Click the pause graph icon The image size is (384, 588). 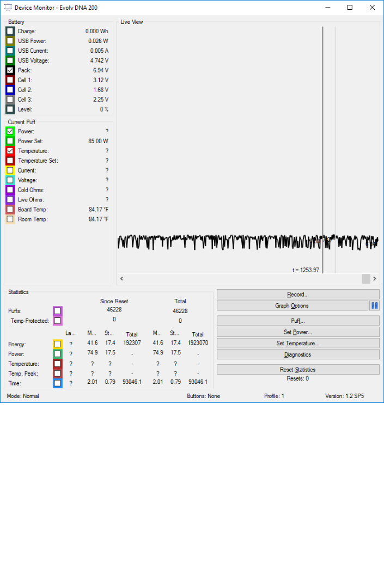point(375,306)
